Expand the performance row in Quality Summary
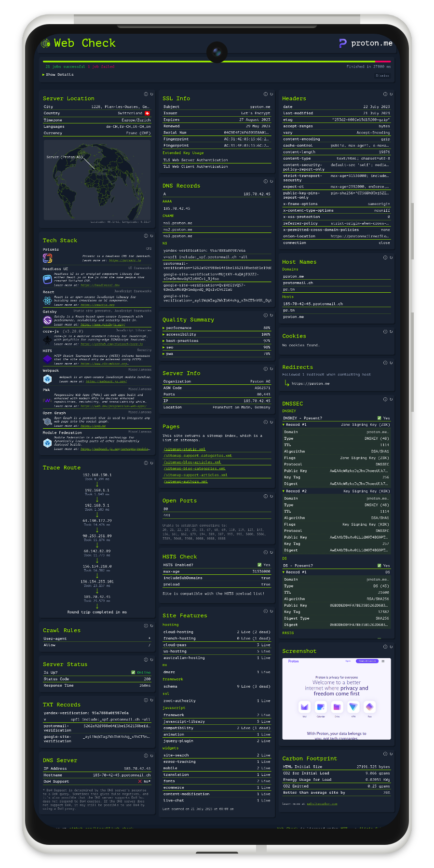The width and height of the screenshot is (434, 868). (x=178, y=328)
